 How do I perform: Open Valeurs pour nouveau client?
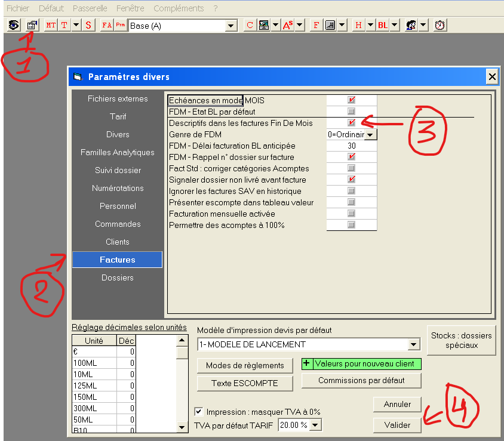(365, 364)
